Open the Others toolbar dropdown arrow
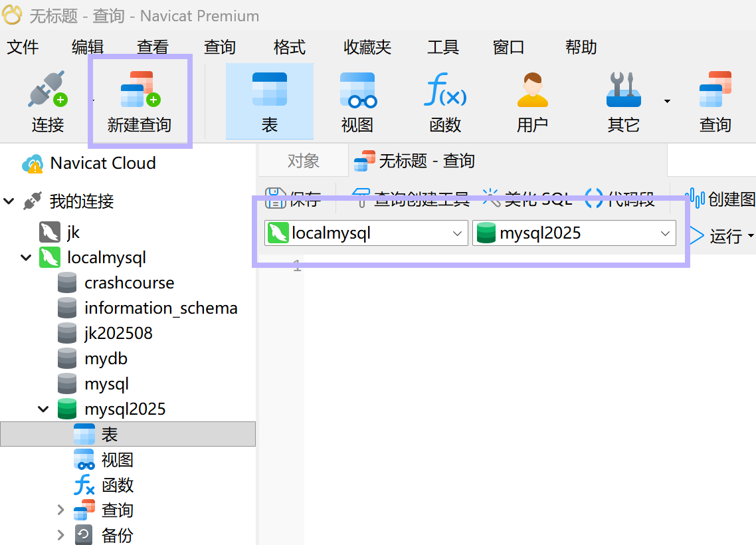 point(667,101)
